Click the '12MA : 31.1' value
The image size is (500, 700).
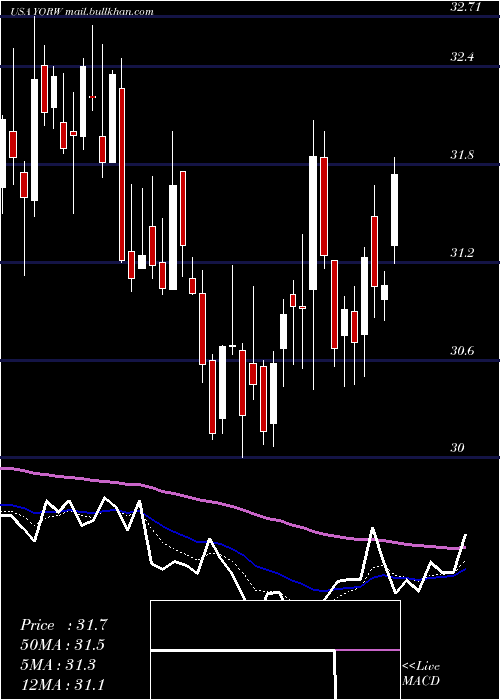[x=63, y=684]
